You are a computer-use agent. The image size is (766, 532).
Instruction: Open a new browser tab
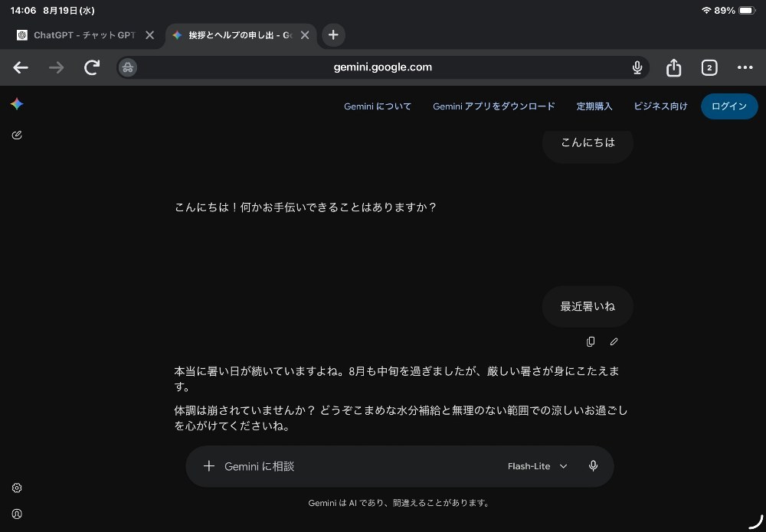(x=333, y=35)
